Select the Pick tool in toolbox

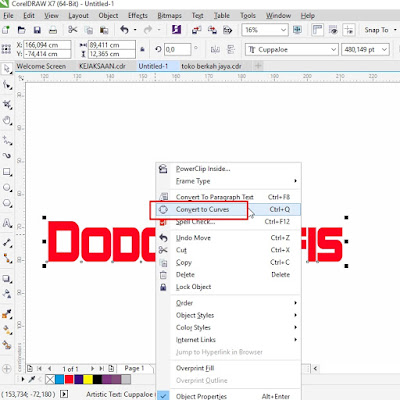click(x=7, y=69)
